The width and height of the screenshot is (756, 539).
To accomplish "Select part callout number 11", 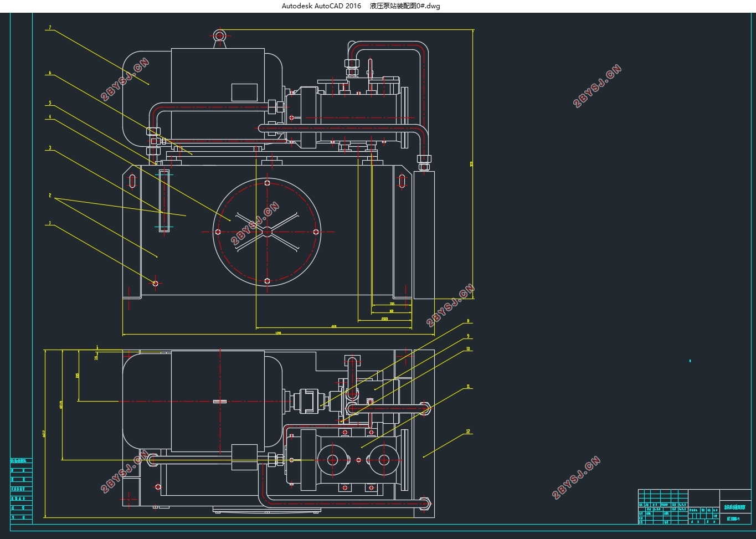I will (468, 387).
